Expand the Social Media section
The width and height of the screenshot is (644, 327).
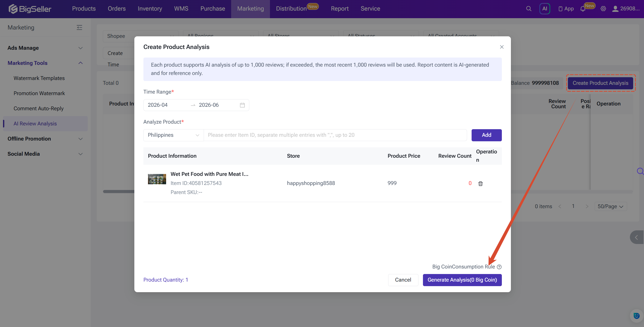(45, 154)
